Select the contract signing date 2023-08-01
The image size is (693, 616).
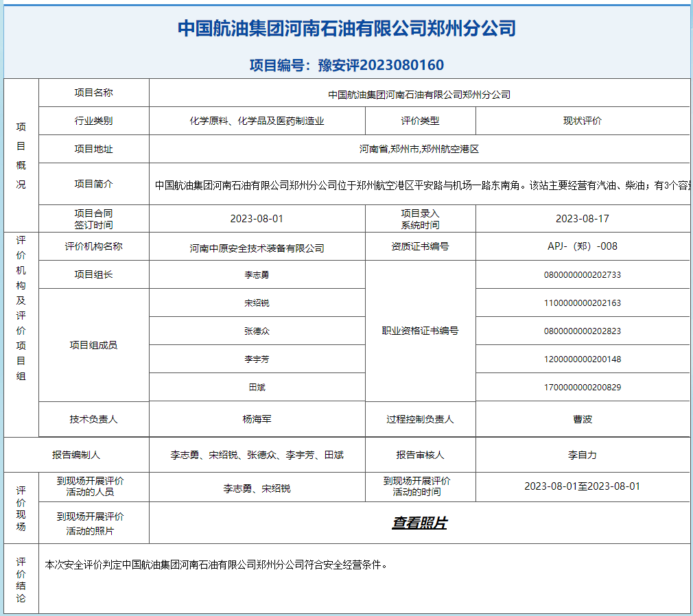click(257, 219)
